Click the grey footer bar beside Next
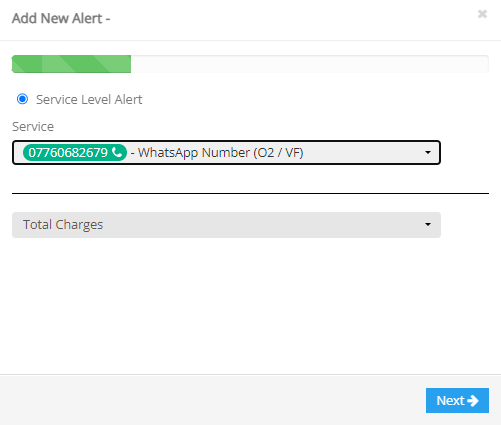The height and width of the screenshot is (425, 501). tap(213, 400)
